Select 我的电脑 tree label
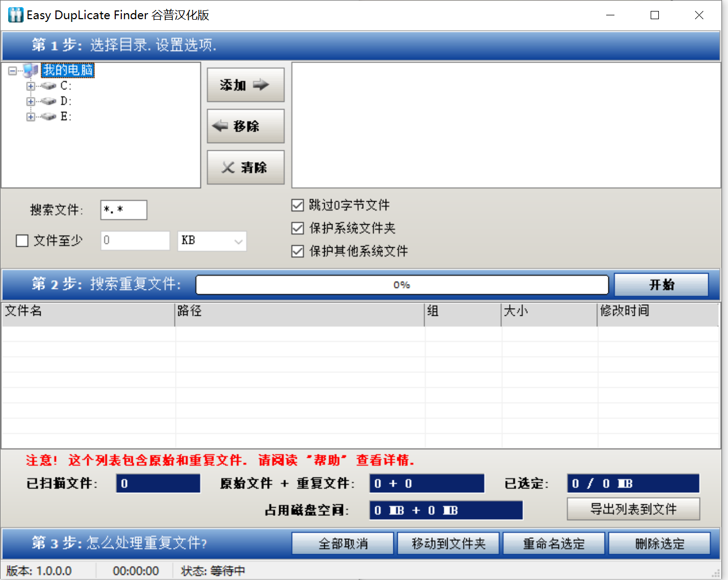 coord(68,70)
